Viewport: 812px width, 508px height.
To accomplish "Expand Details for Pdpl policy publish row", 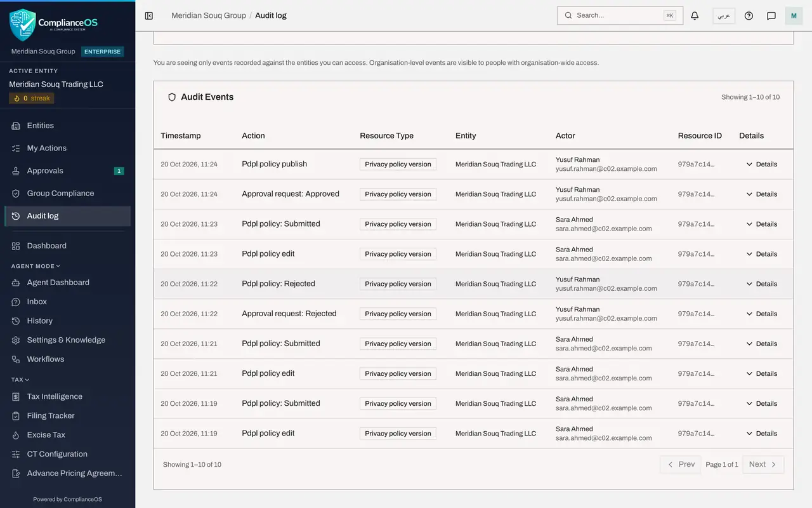I will click(762, 164).
